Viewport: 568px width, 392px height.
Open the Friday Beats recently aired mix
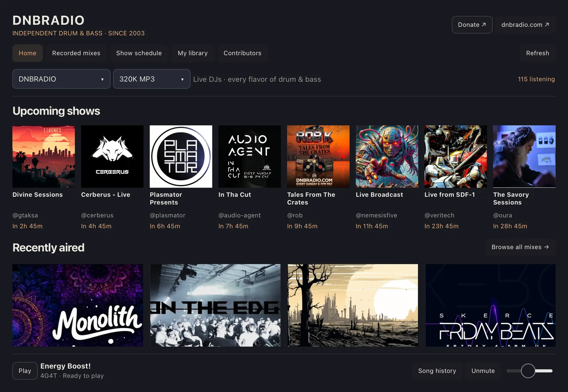(x=490, y=305)
